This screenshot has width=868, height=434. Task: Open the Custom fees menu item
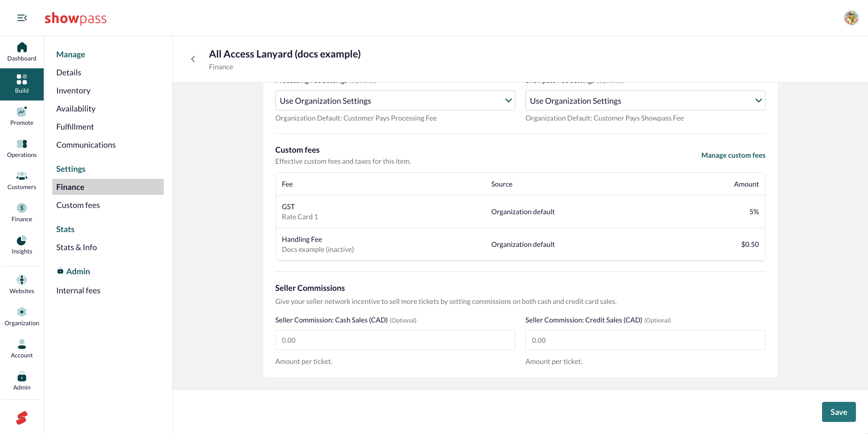(x=78, y=205)
